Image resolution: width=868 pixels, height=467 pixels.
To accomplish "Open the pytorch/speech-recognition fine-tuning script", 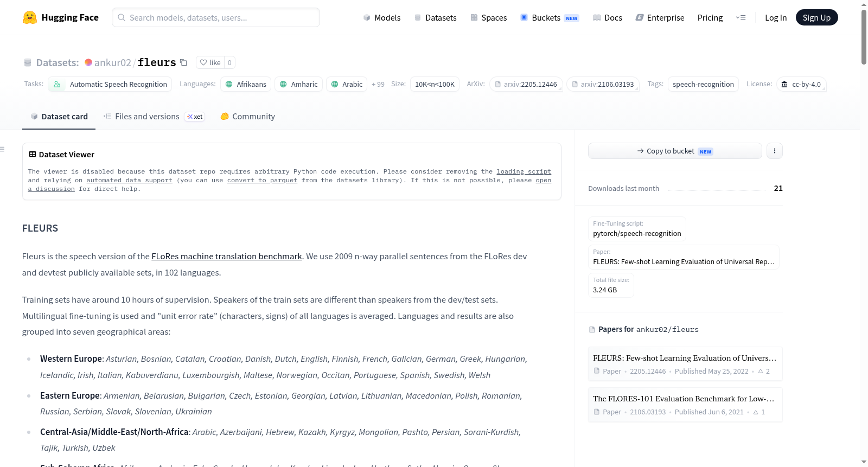I will (637, 228).
